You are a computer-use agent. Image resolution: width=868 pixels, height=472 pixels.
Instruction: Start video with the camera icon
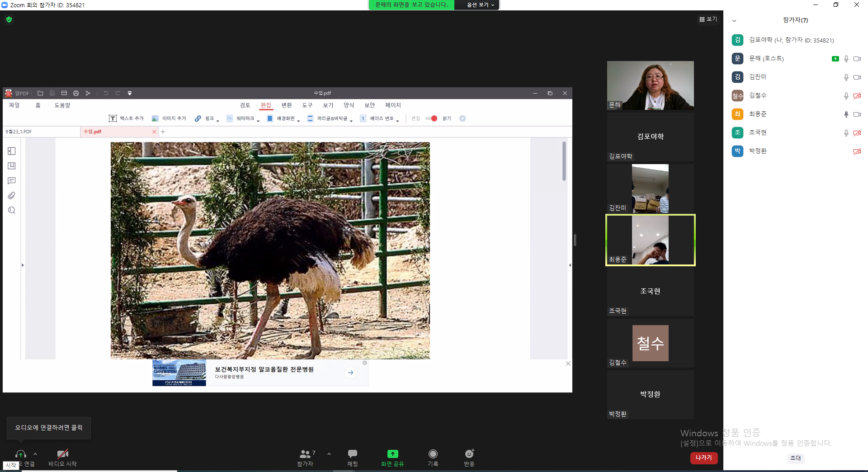63,453
